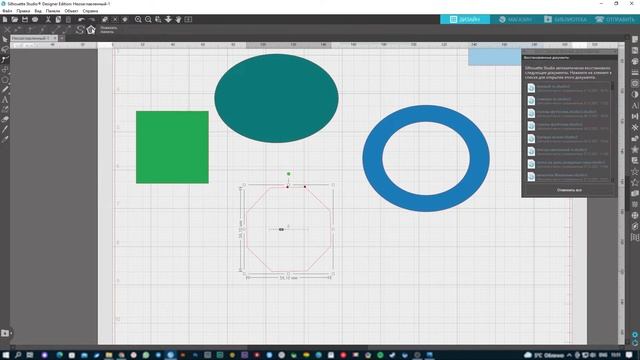Open the Справка menu
The width and height of the screenshot is (640, 360).
point(90,11)
